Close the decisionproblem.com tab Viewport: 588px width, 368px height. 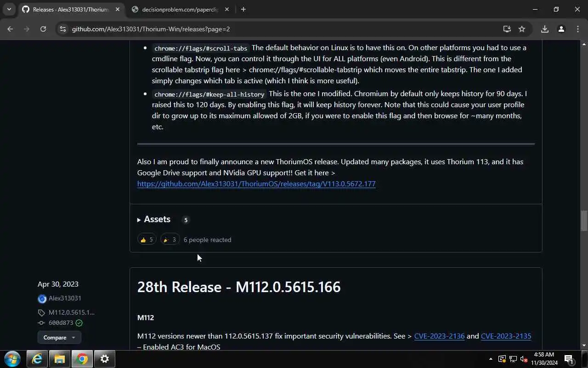tap(227, 9)
